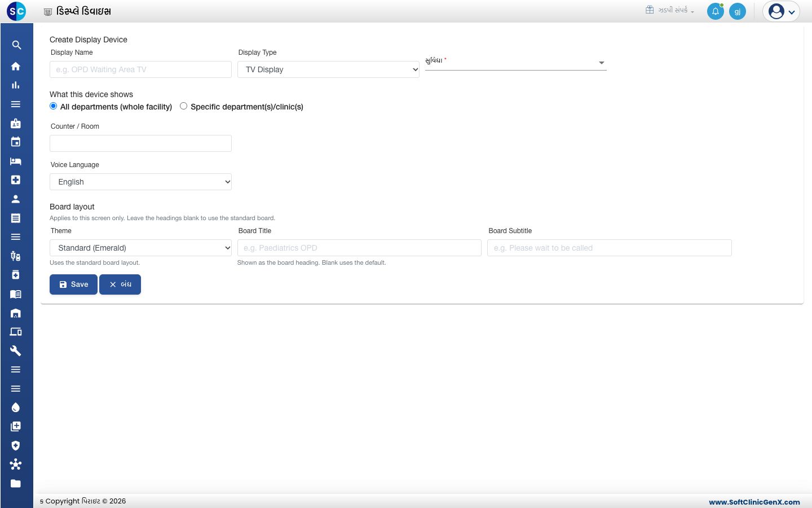Open the ઝડપી સંપર્ક quick menu

[x=670, y=10]
